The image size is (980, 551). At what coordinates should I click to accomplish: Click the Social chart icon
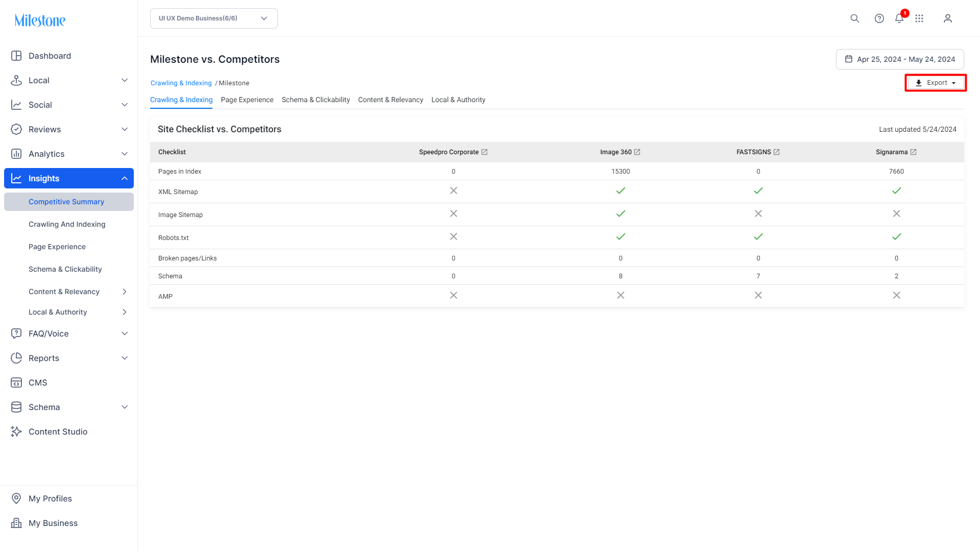coord(16,105)
